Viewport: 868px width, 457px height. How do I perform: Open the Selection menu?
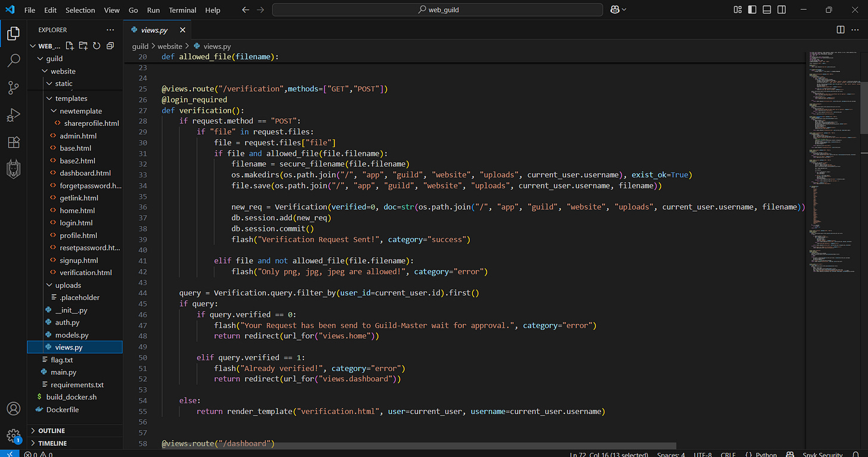80,10
